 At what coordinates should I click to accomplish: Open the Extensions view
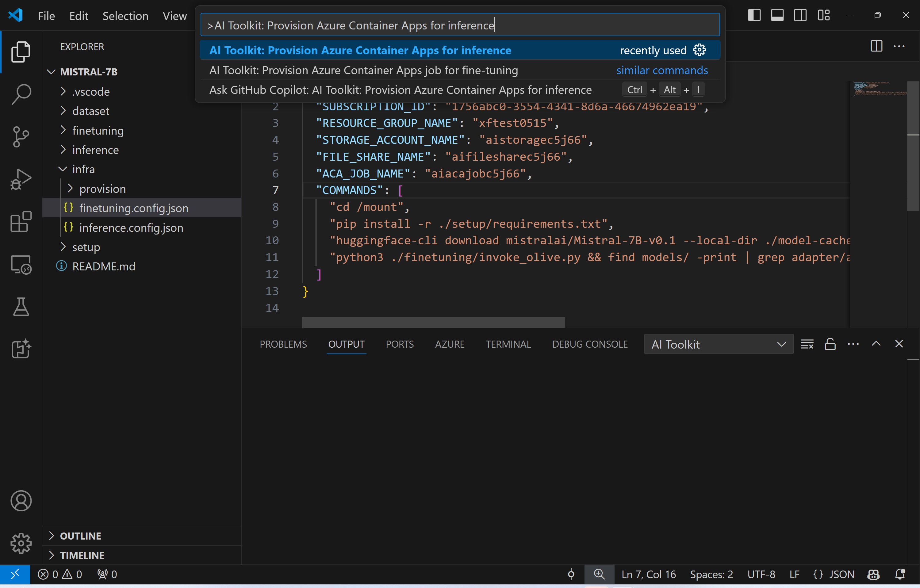coord(21,221)
